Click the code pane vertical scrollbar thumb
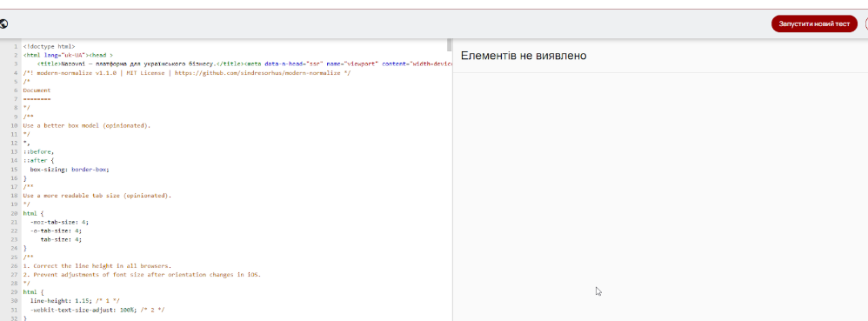The image size is (868, 321). pos(450,44)
